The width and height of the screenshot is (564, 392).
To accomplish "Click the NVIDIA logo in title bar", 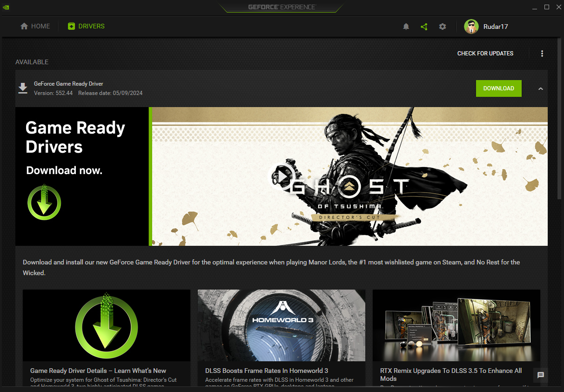I will tap(6, 7).
